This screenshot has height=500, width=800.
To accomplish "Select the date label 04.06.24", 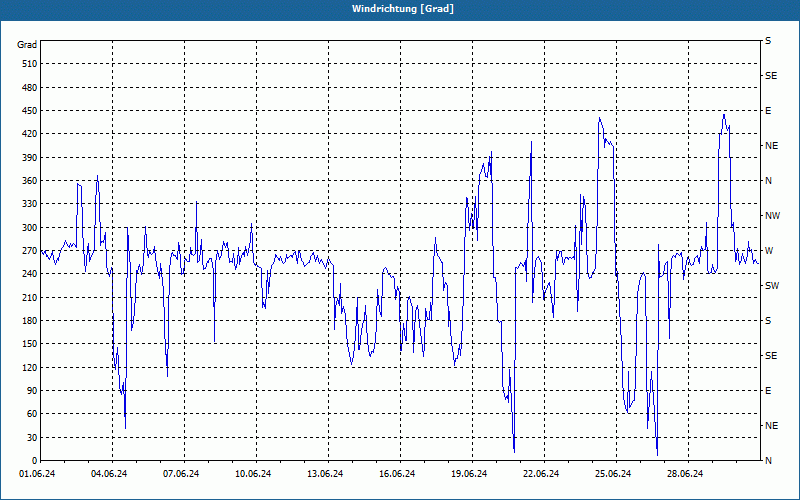I will 109,474.
